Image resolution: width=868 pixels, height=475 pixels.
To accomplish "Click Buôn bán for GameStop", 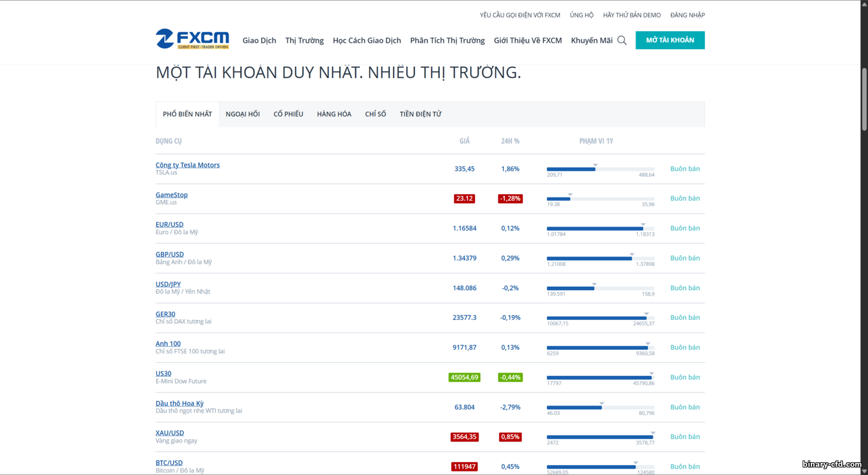I will point(685,198).
